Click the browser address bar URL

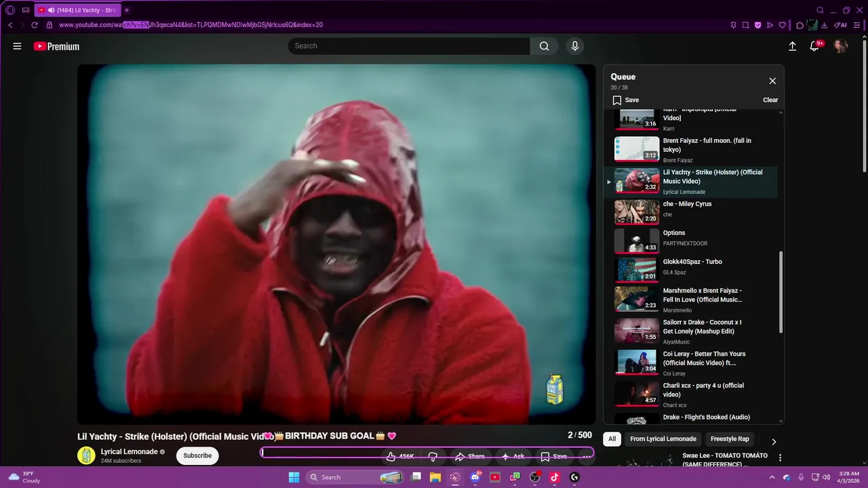pyautogui.click(x=191, y=25)
